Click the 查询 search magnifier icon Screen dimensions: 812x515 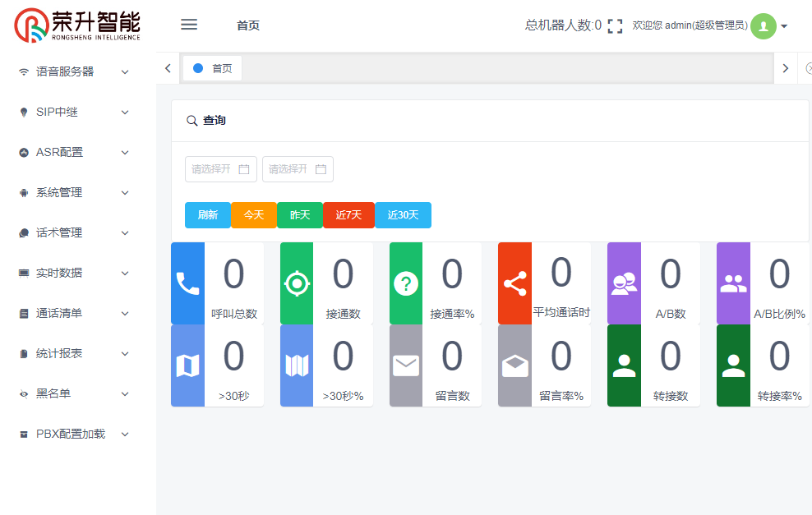coord(191,121)
